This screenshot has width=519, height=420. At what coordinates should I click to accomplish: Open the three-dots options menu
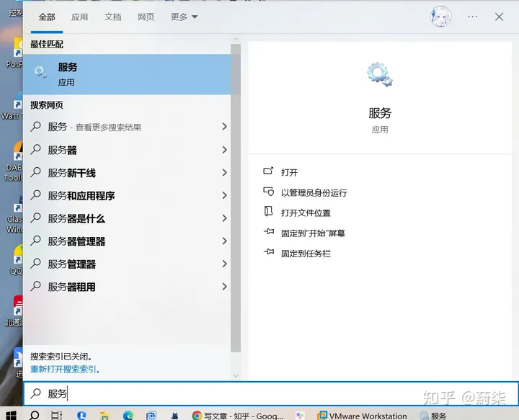472,17
